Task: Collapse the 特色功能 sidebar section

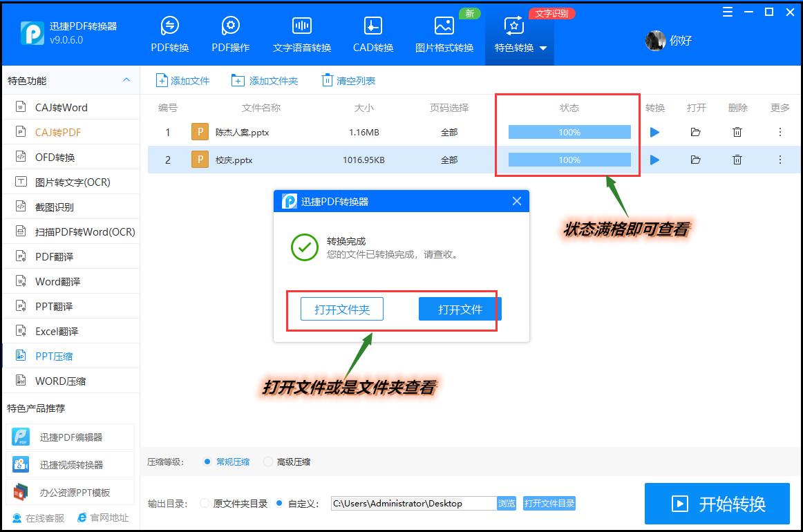Action: tap(127, 80)
